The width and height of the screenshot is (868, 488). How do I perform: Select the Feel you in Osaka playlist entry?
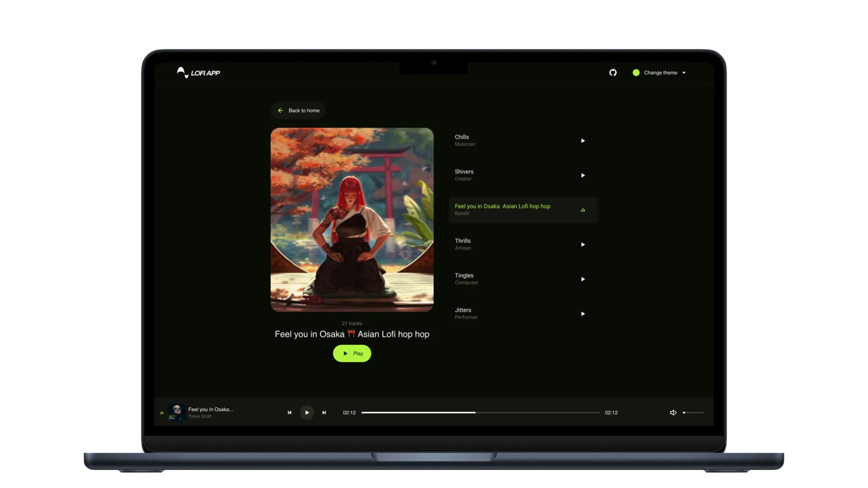click(502, 210)
